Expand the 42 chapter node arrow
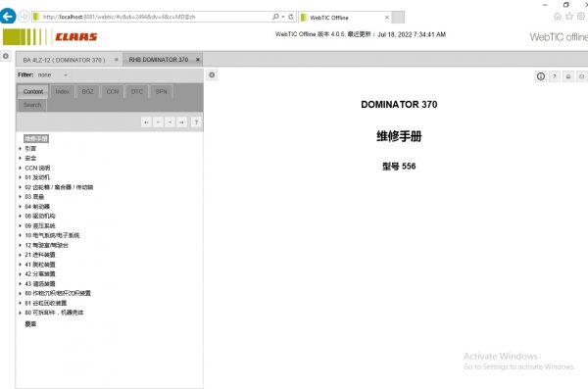Screen dimensions: 588x389 21,274
